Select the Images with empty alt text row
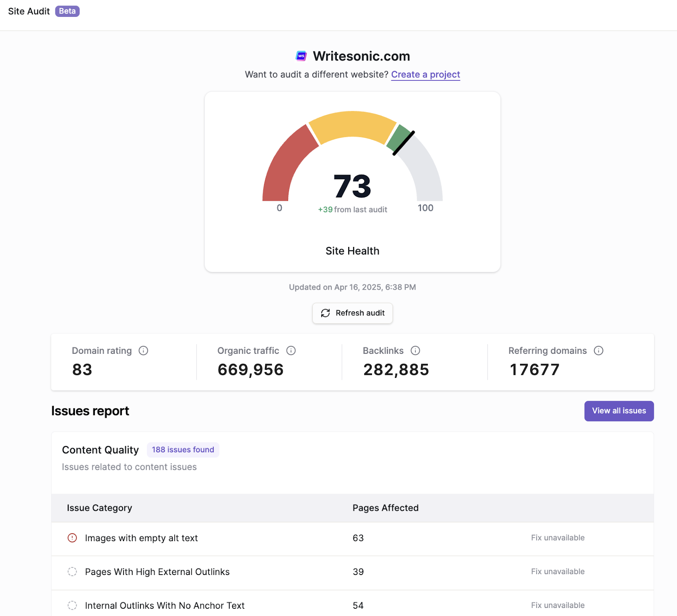 point(352,539)
